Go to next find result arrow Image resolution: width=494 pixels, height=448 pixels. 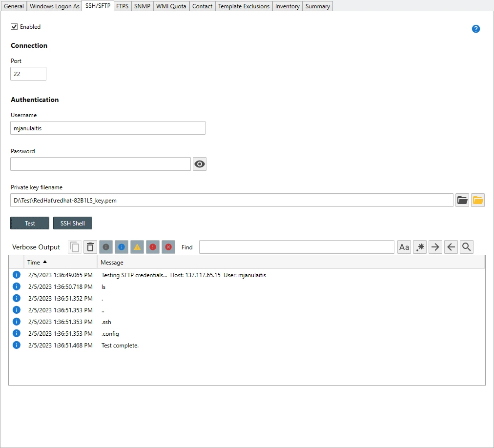point(435,247)
